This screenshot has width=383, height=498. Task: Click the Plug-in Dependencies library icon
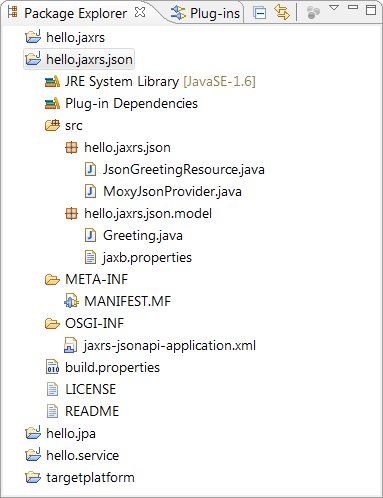point(52,103)
